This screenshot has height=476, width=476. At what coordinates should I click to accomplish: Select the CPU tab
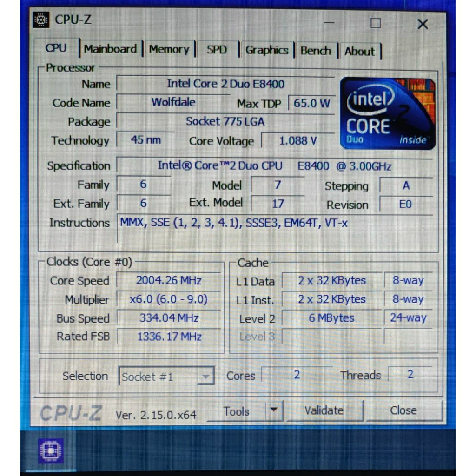pos(56,48)
